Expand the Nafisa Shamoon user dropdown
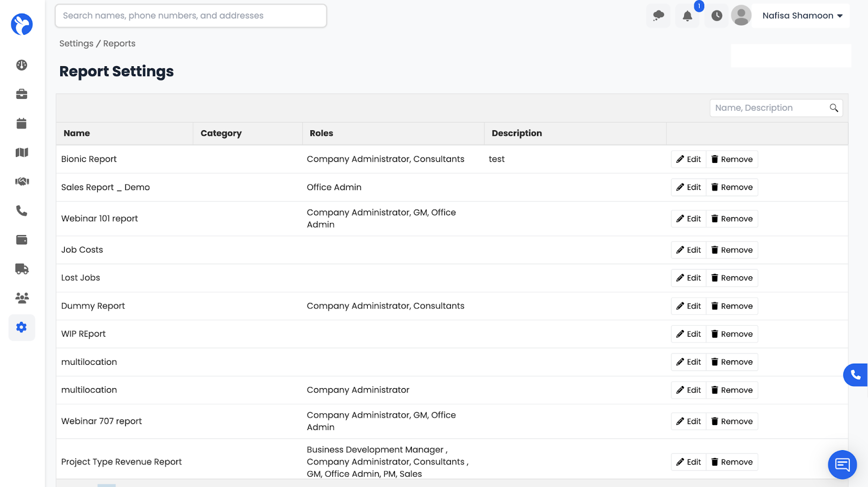The height and width of the screenshot is (487, 868). 802,16
